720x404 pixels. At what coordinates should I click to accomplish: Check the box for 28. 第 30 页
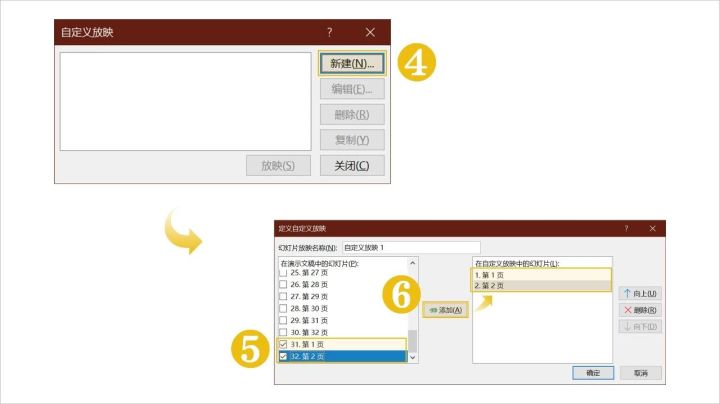click(x=283, y=309)
